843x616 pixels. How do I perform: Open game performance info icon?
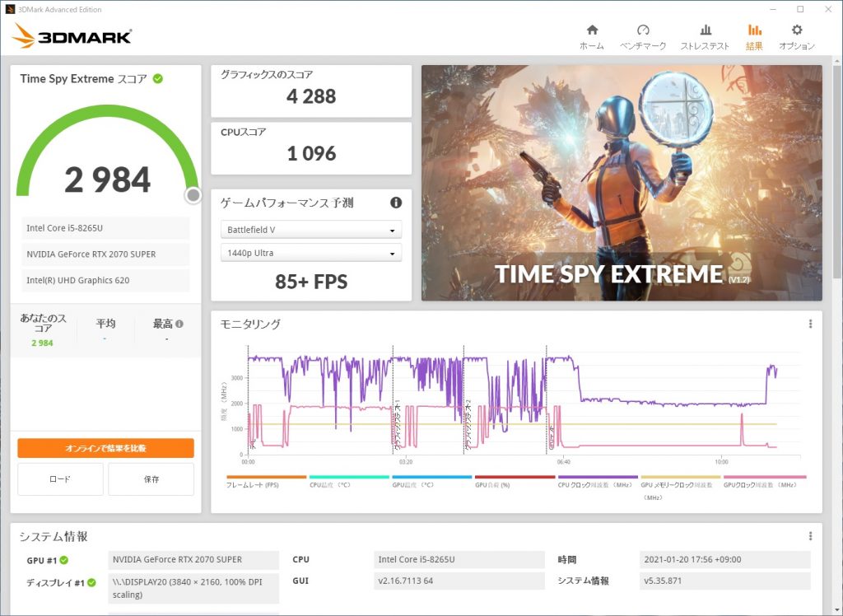point(396,203)
